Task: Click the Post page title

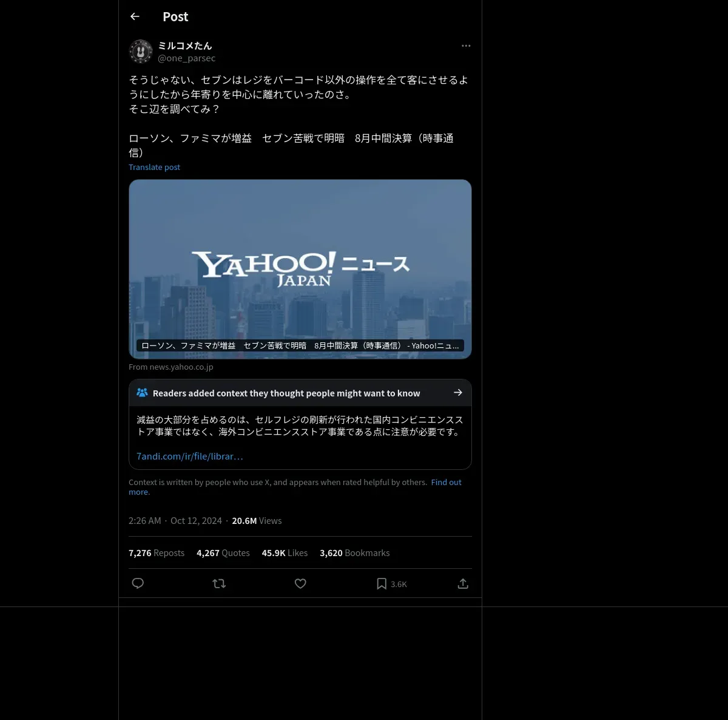Action: pyautogui.click(x=175, y=16)
